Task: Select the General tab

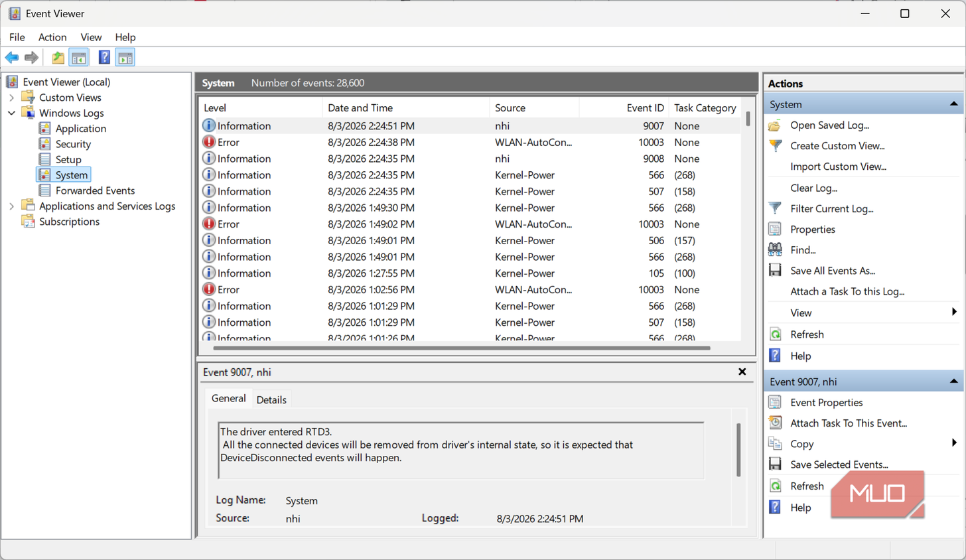Action: 228,398
